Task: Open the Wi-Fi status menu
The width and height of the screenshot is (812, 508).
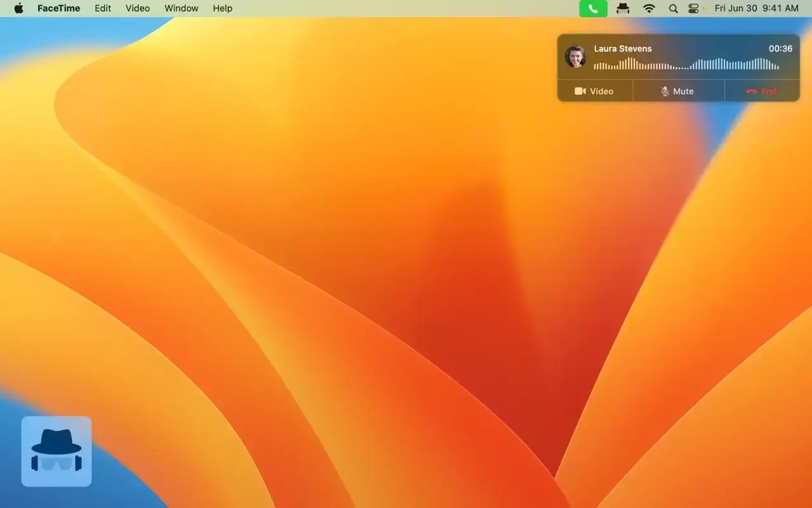Action: coord(649,8)
